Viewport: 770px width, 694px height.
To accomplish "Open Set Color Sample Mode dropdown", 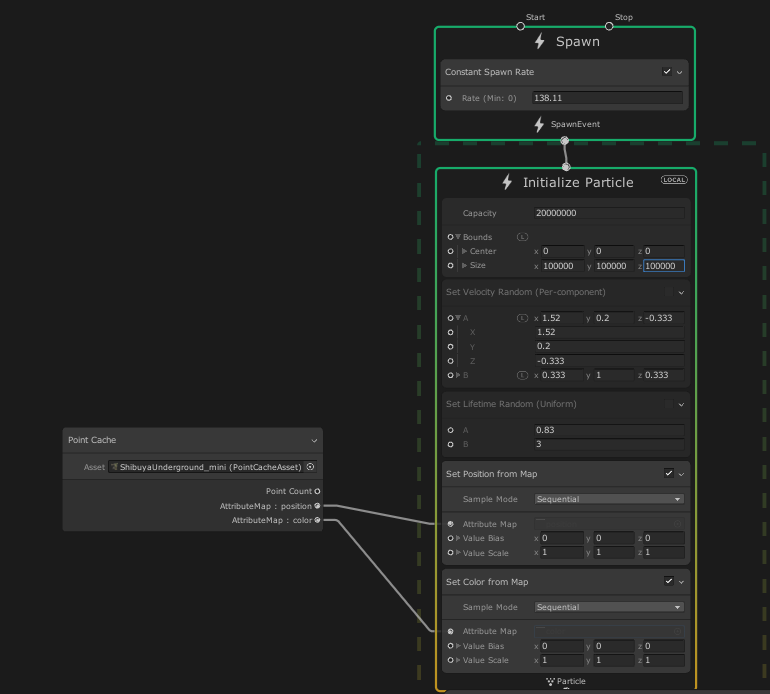I will pyautogui.click(x=609, y=607).
